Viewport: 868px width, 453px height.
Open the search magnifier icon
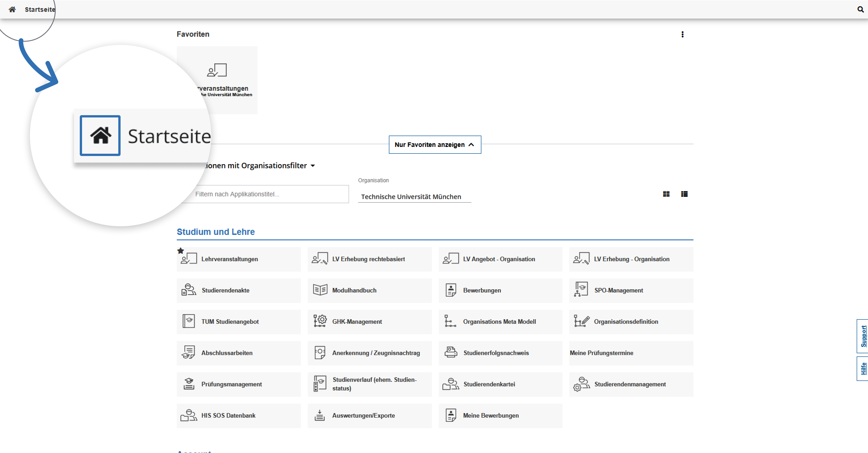[860, 10]
